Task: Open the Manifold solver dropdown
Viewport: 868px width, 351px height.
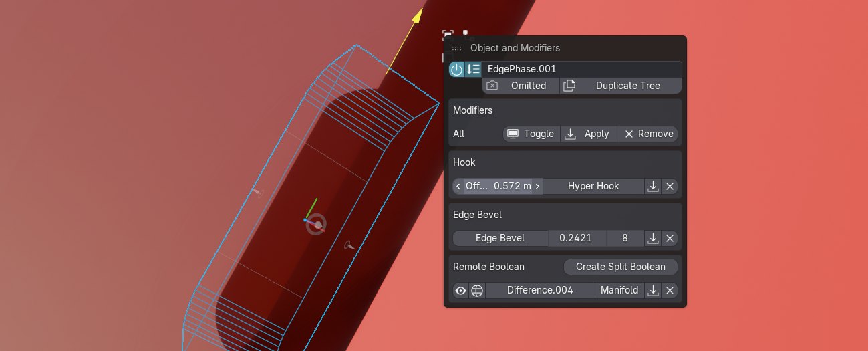Action: [x=619, y=290]
